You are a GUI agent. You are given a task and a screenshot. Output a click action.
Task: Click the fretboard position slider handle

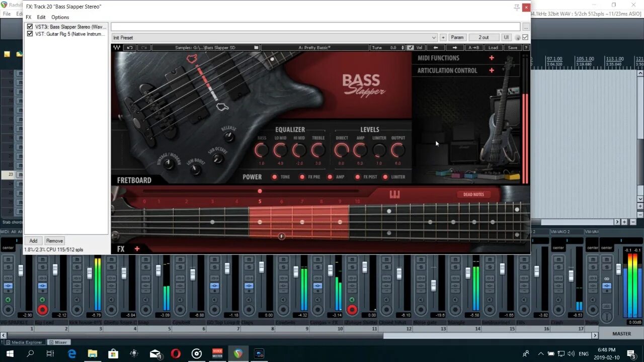point(260,191)
